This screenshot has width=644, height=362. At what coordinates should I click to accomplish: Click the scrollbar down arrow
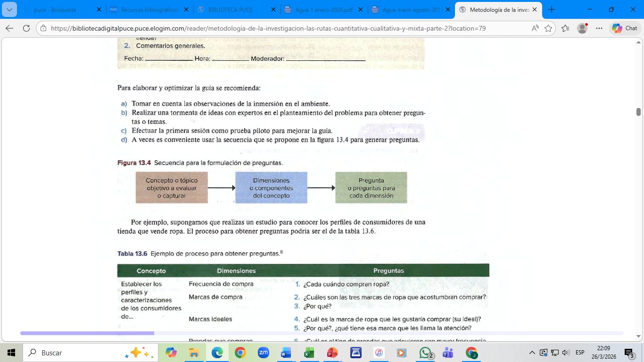pos(638,336)
